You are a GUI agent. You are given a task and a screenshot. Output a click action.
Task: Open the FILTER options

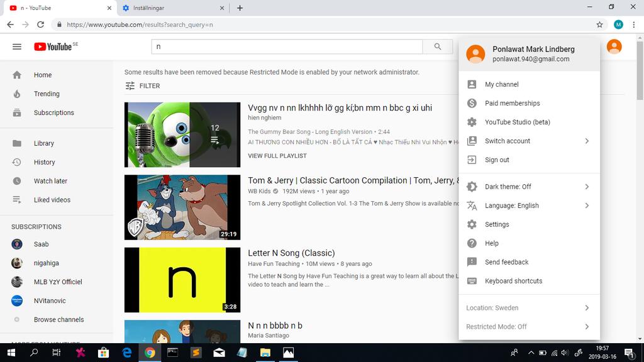tap(143, 85)
